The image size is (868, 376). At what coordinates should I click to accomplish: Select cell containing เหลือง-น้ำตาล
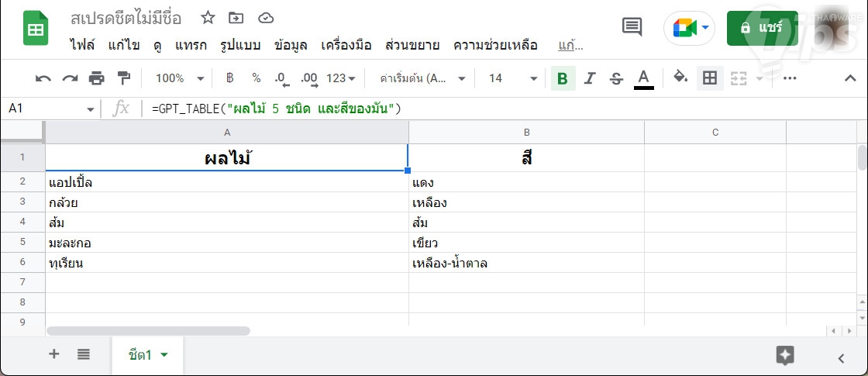point(526,263)
